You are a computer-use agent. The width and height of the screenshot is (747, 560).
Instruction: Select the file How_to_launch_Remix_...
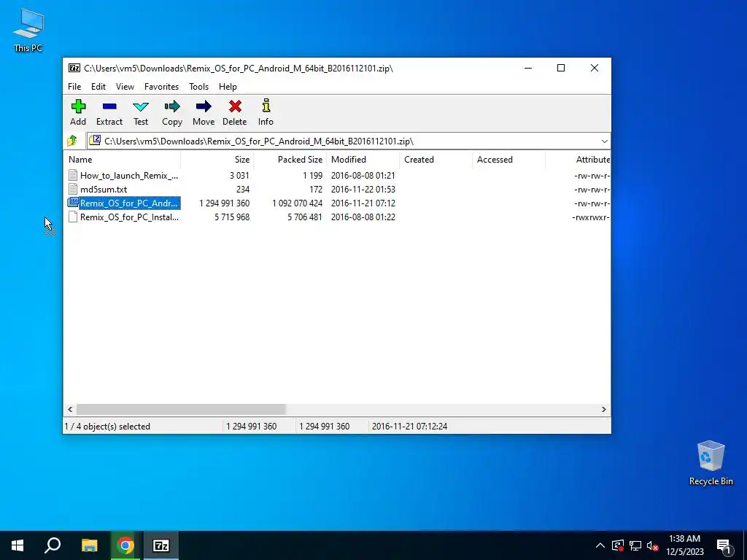129,175
